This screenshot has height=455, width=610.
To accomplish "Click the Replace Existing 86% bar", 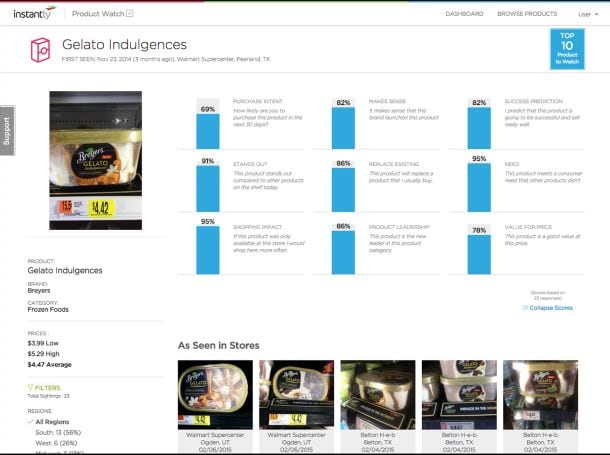I will (343, 190).
